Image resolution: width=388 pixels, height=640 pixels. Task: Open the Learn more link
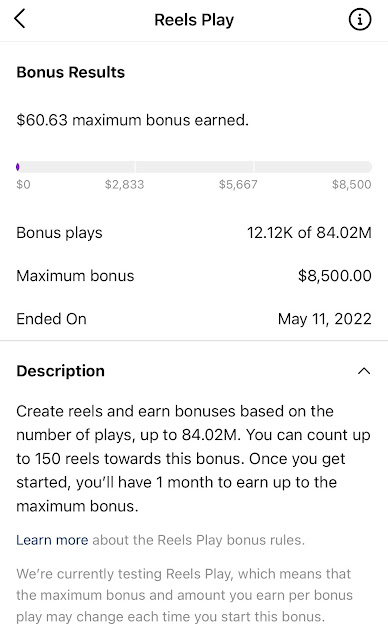[52, 540]
